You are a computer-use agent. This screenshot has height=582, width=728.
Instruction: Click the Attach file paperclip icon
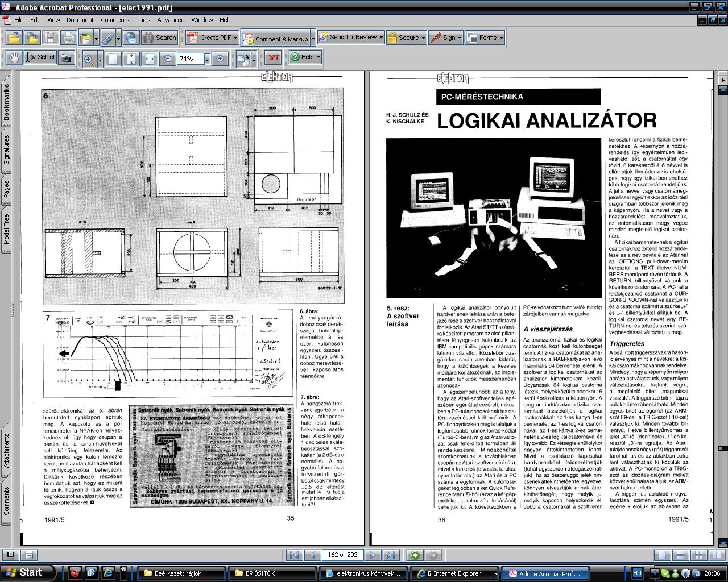tap(108, 38)
